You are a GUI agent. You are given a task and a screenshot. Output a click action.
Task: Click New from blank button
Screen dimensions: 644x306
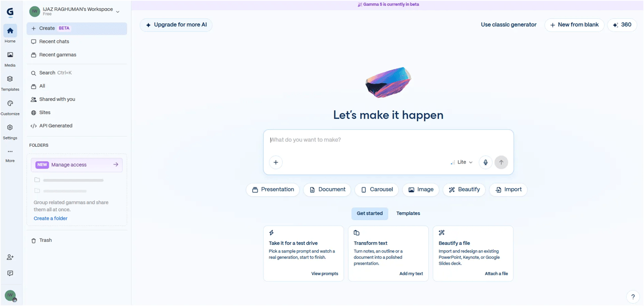pos(574,25)
